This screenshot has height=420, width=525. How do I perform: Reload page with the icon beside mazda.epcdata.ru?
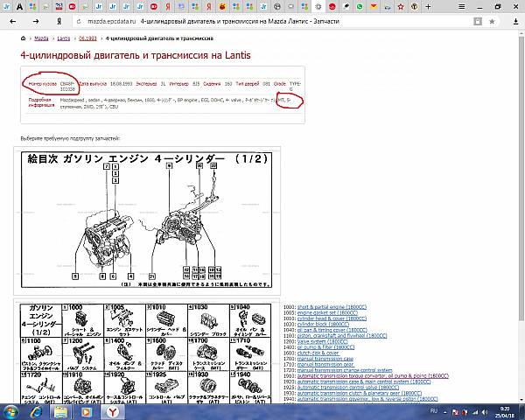(x=79, y=21)
